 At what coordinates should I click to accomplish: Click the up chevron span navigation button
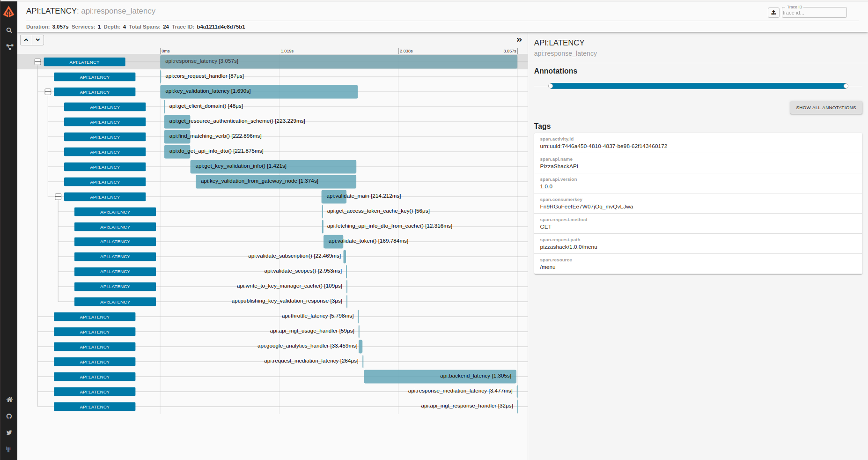tap(26, 40)
